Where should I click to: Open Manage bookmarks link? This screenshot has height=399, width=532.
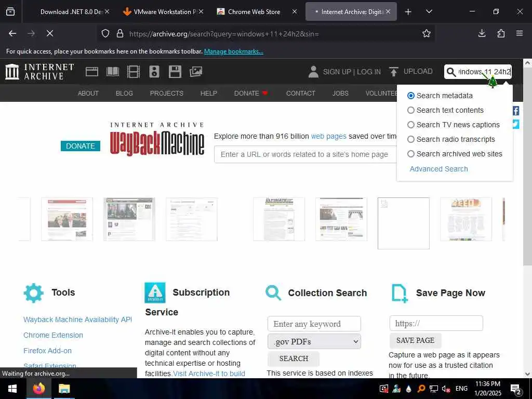pyautogui.click(x=233, y=51)
